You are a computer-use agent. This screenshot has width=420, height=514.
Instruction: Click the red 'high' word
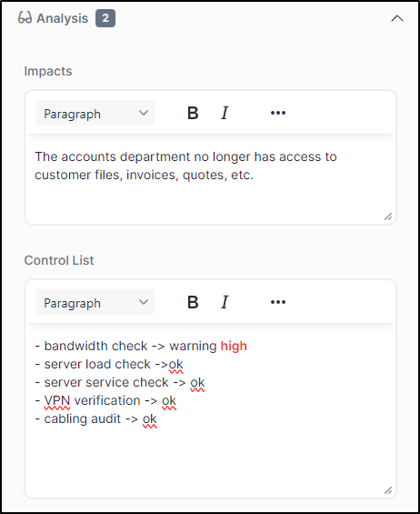pos(234,347)
